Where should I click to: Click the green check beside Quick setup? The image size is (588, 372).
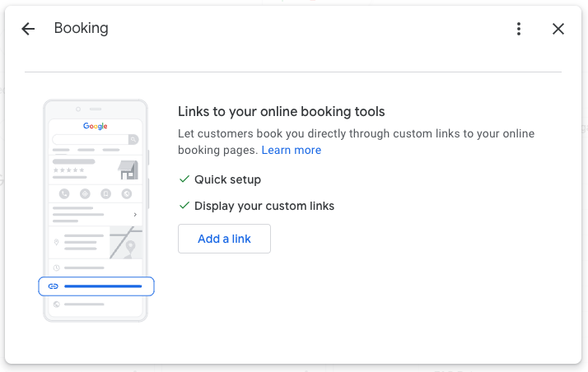click(x=184, y=179)
